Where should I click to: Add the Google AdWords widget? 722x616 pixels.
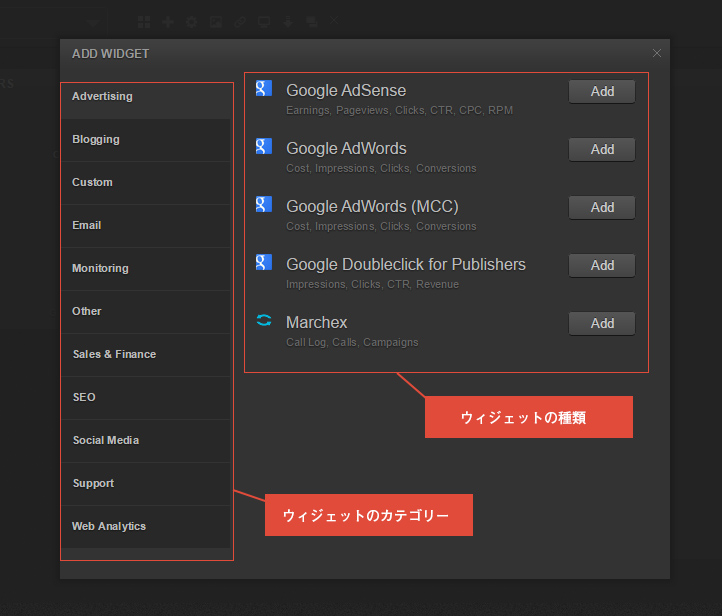tap(602, 150)
